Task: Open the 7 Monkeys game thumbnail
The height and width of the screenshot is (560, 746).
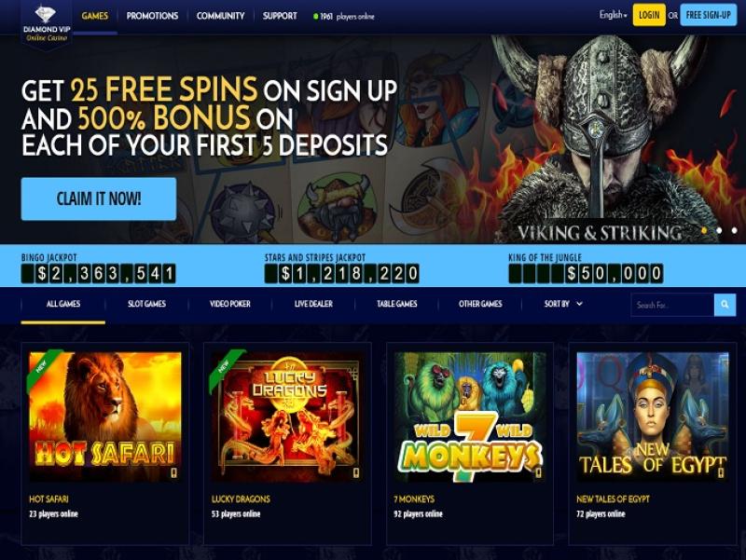Action: pyautogui.click(x=470, y=417)
